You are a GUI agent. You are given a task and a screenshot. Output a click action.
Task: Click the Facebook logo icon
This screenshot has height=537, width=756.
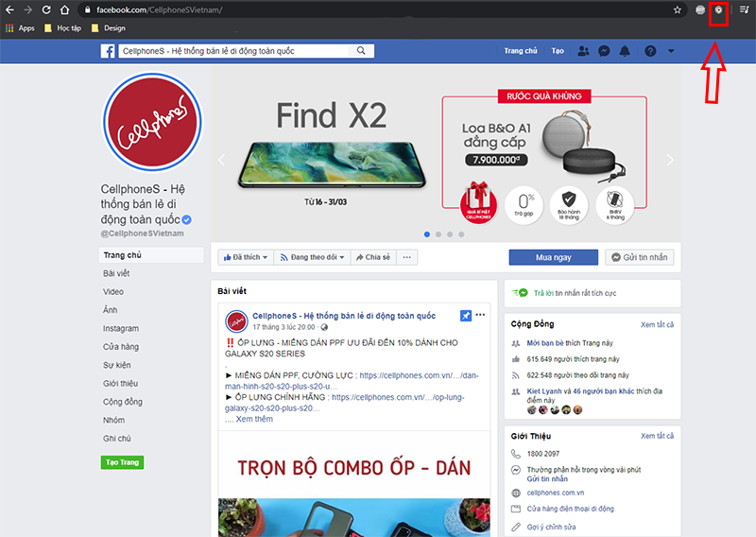[x=108, y=51]
